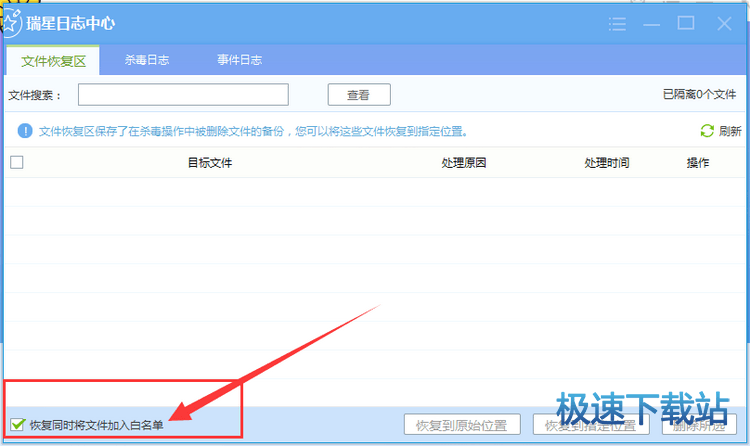Click the 查看 search button
The width and height of the screenshot is (750, 446).
click(x=359, y=94)
